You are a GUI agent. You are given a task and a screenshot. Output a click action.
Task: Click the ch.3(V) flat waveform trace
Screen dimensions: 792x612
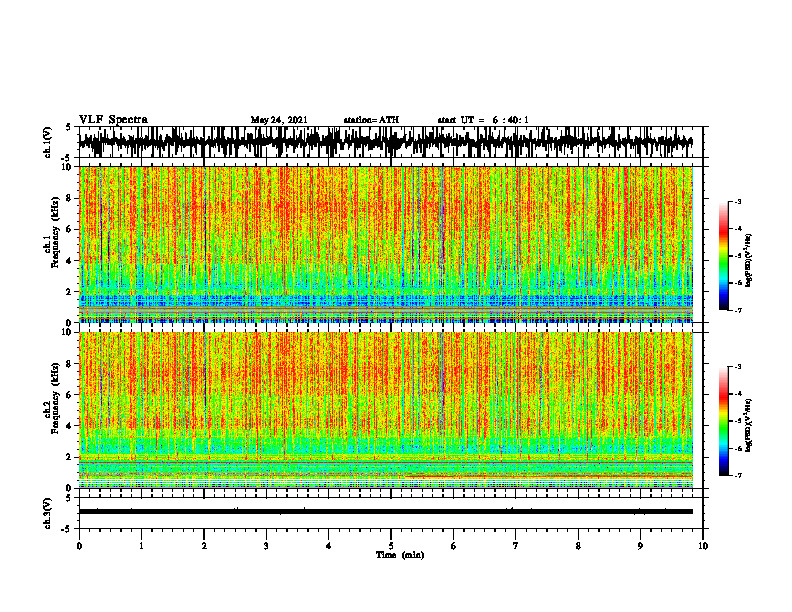click(386, 512)
